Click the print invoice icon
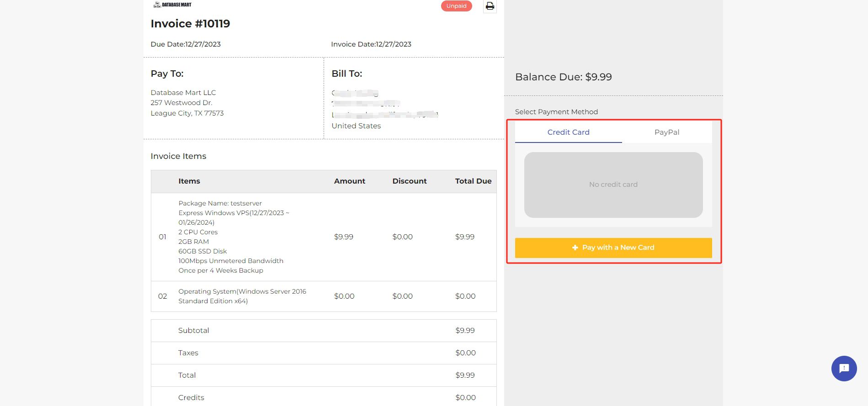Viewport: 868px width, 406px height. 490,6
